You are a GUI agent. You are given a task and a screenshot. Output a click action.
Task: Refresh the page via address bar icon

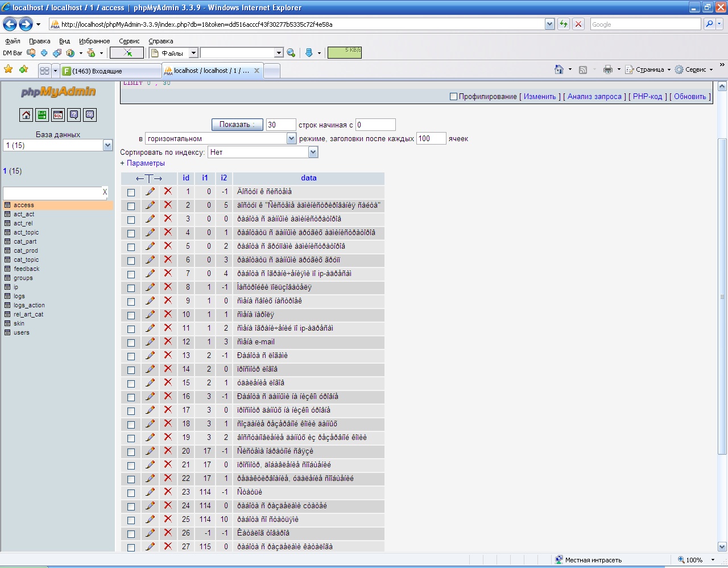tap(563, 24)
